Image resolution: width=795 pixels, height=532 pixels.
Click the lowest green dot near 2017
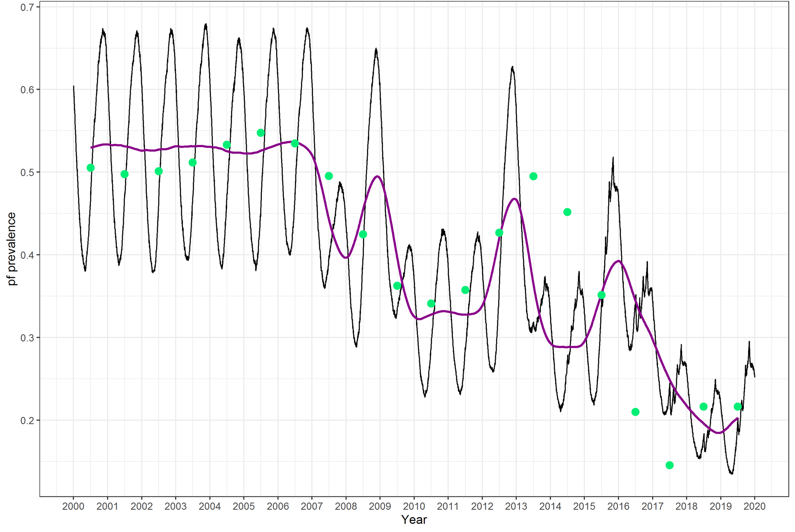(x=669, y=465)
